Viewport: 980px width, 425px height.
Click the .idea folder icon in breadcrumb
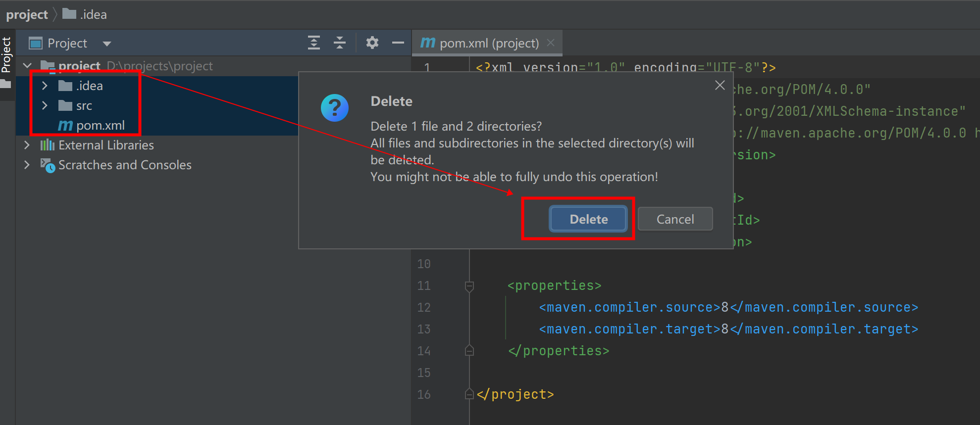click(x=69, y=14)
